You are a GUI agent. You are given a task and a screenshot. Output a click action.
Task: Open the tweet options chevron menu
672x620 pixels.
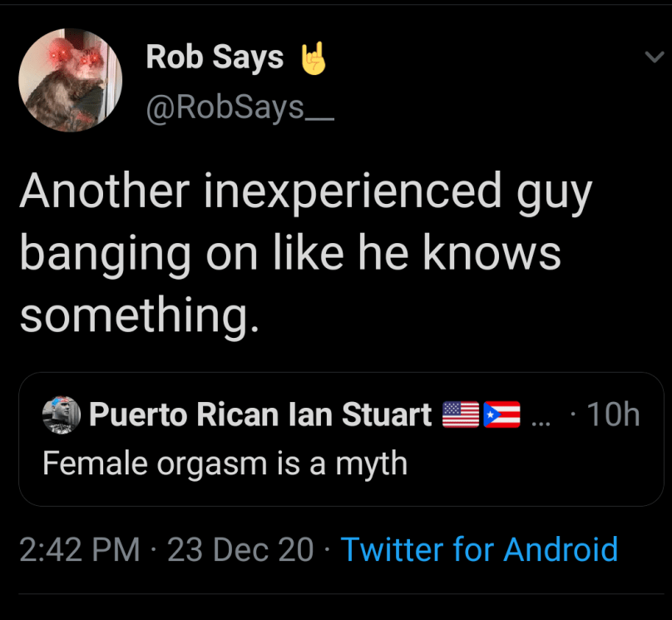tap(653, 57)
